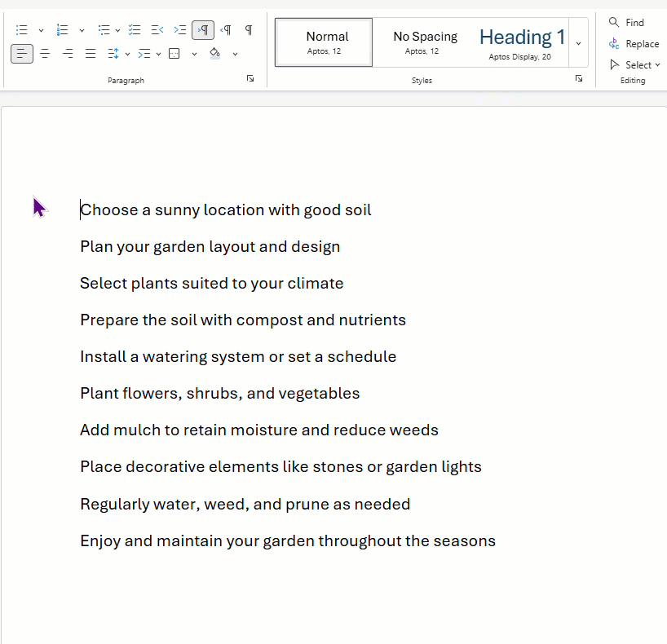This screenshot has width=667, height=644.
Task: Click the "Enjoy and maintain your garden" line
Action: [288, 541]
